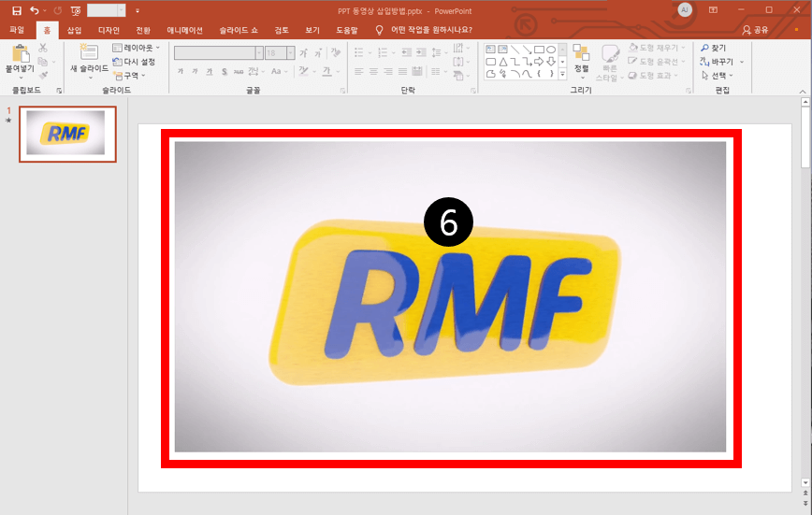
Task: Start slideshow from beginning in quick access toolbar
Action: coord(76,10)
